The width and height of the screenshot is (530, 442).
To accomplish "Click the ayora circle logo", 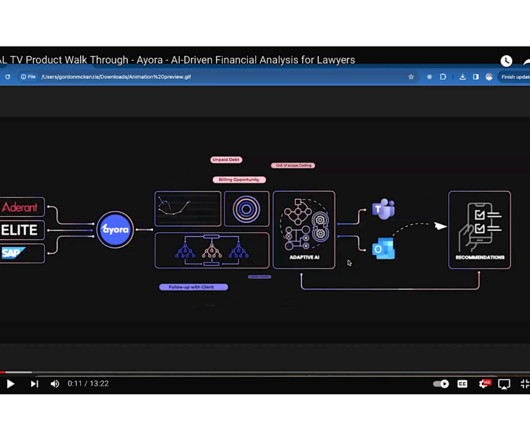I will (115, 230).
